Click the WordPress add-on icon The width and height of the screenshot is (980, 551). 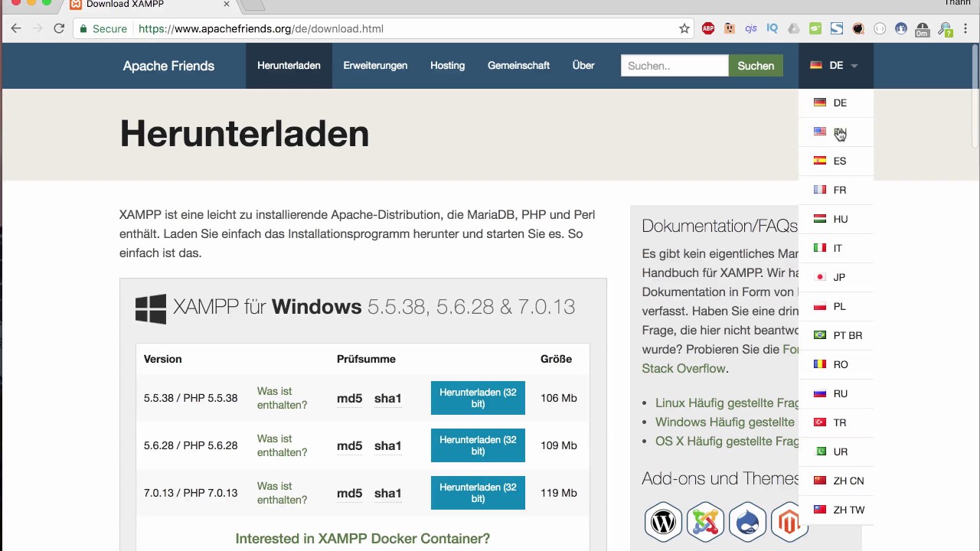tap(663, 522)
